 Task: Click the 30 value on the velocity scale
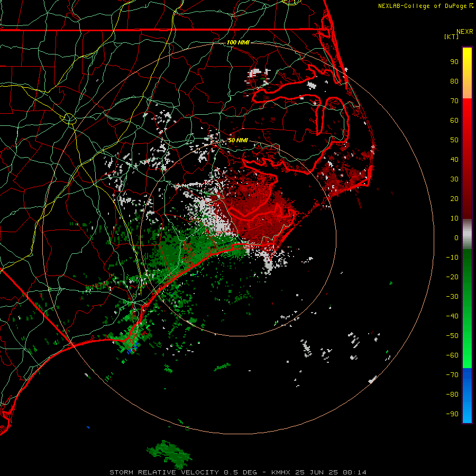tap(454, 179)
